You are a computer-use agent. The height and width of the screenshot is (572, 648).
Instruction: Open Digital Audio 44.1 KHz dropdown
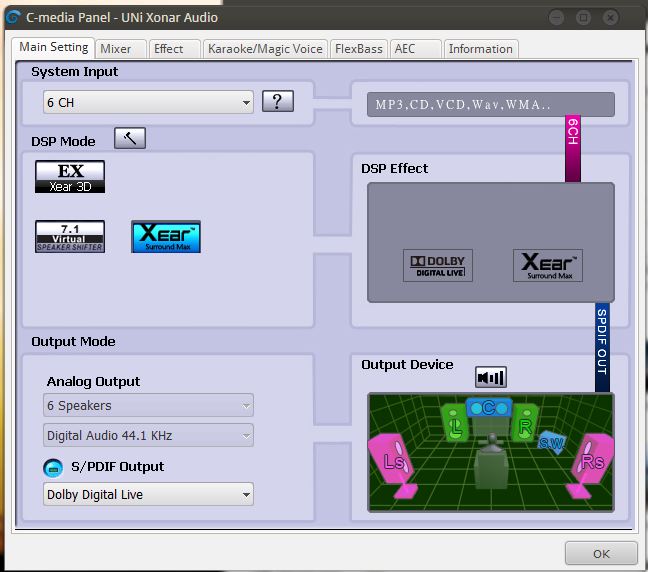148,435
